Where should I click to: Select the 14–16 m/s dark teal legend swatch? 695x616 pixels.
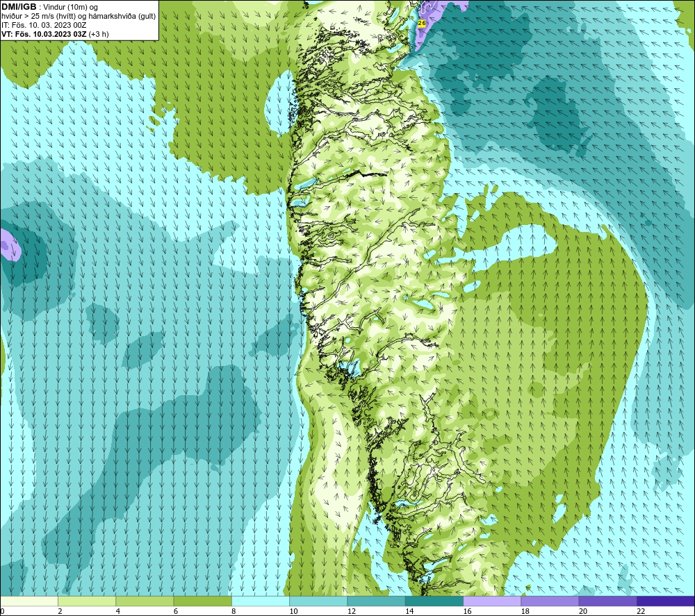434,601
